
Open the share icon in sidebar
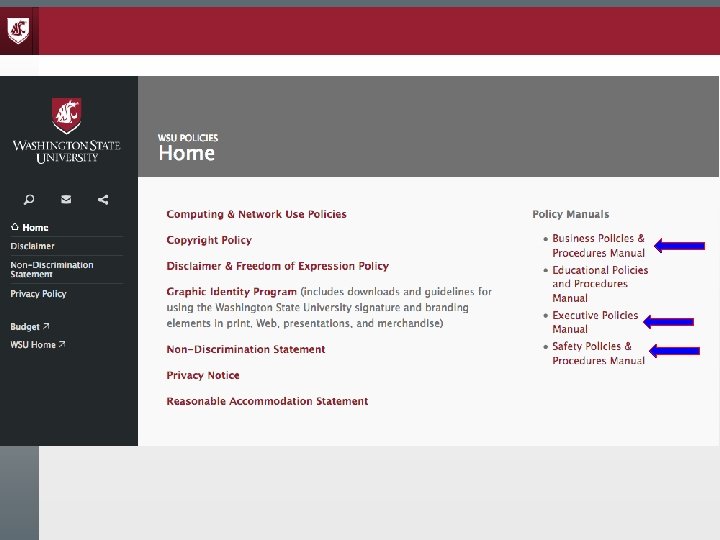[103, 199]
